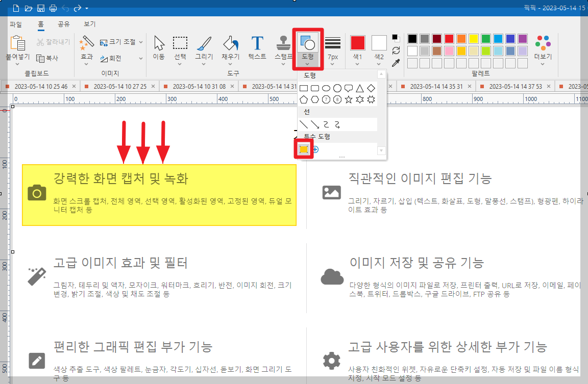Select the 그리기 (Draw) tool

[x=204, y=46]
